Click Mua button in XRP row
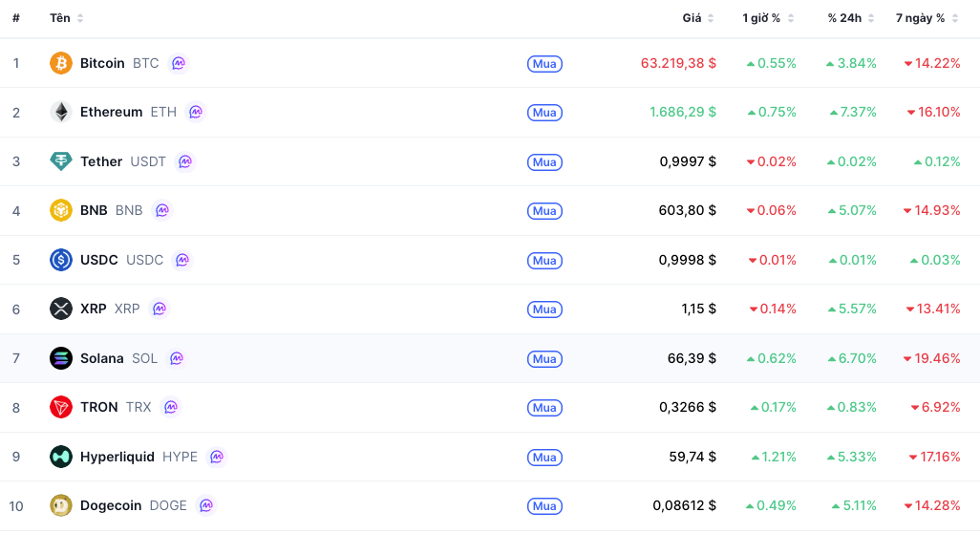The width and height of the screenshot is (980, 534). [544, 309]
